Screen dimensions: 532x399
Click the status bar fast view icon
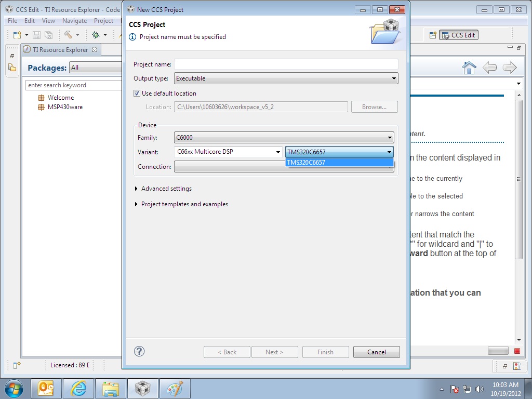[x=17, y=365]
